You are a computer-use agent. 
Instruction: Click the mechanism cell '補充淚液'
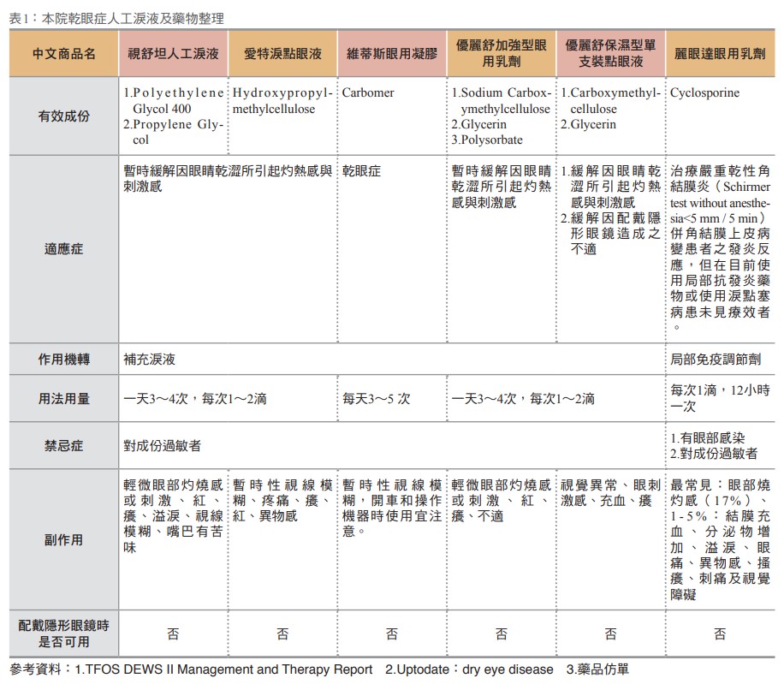click(x=149, y=359)
